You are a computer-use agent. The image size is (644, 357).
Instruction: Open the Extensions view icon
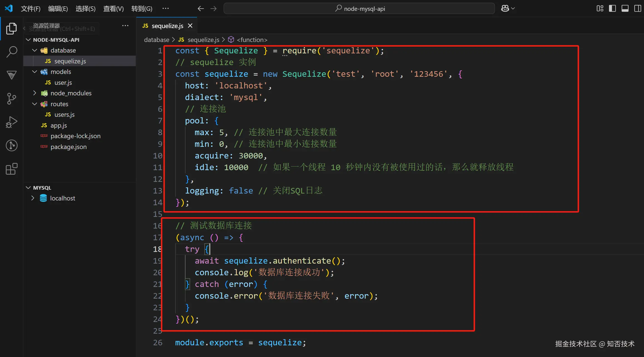[11, 169]
